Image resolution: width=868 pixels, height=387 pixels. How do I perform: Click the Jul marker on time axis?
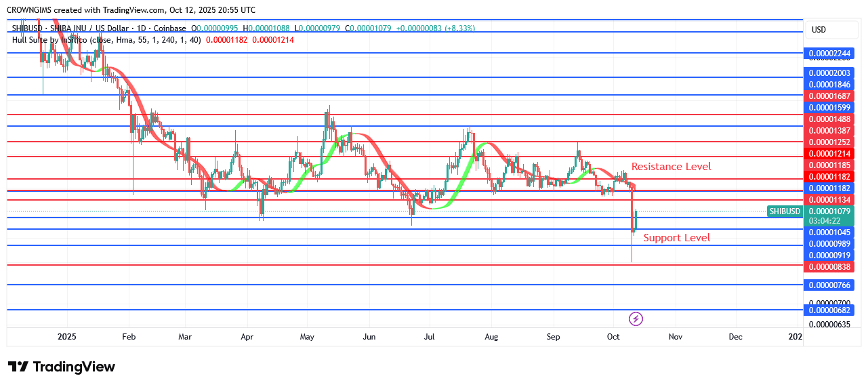coord(430,337)
